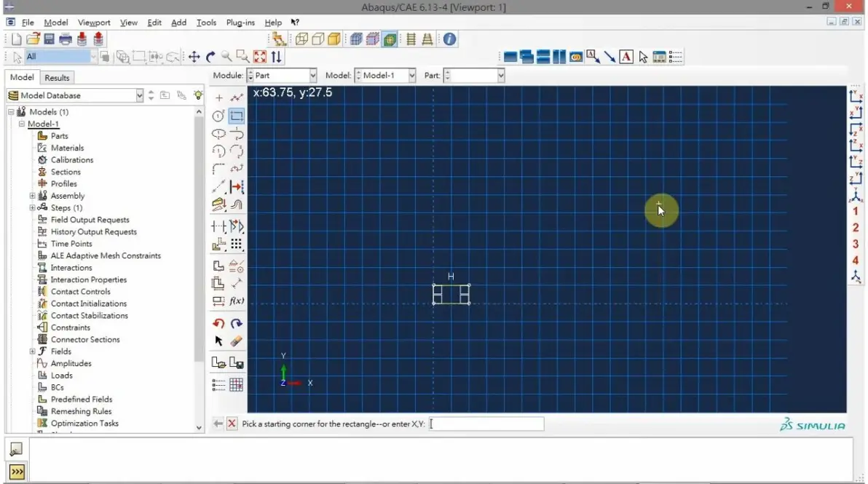
Task: Click the Pan View cross-arrows icon
Action: (x=194, y=57)
